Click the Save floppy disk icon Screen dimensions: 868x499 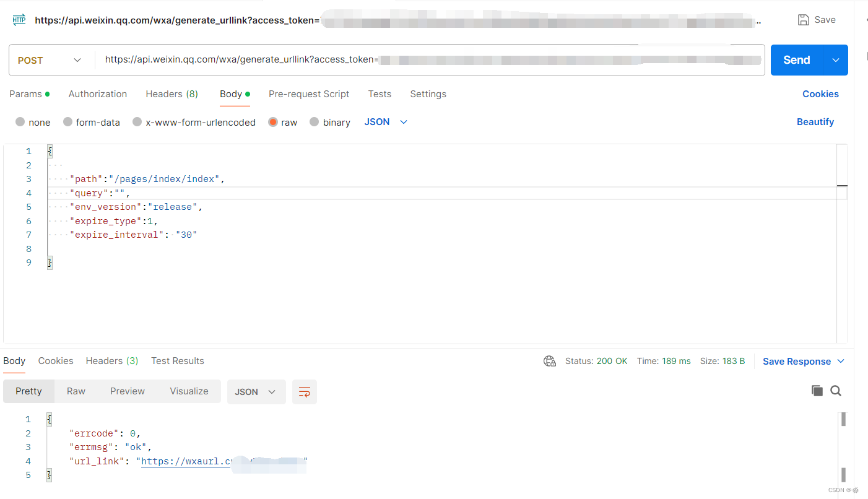click(x=804, y=20)
